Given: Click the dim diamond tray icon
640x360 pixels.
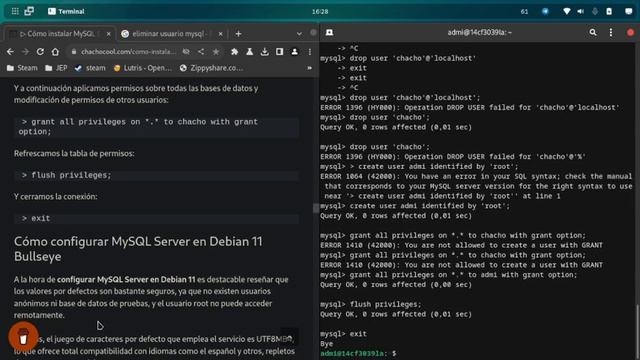Looking at the screenshot, I should pyautogui.click(x=595, y=11).
